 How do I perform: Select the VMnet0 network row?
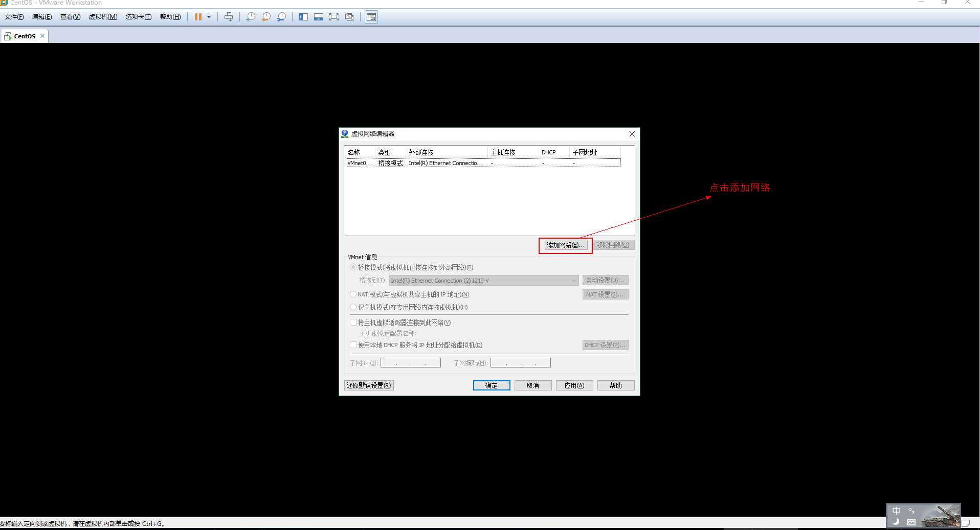pos(483,163)
